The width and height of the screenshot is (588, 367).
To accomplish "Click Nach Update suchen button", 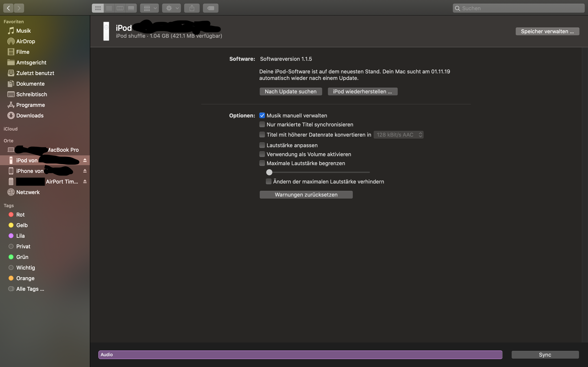I will pos(291,92).
